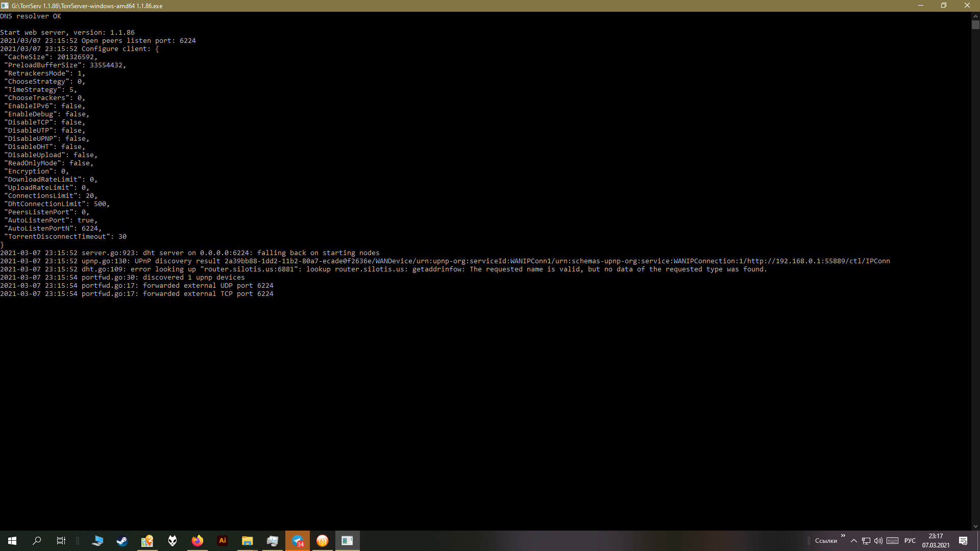Click the console vertical scrollbar thumb
The height and width of the screenshot is (551, 980).
click(x=975, y=25)
